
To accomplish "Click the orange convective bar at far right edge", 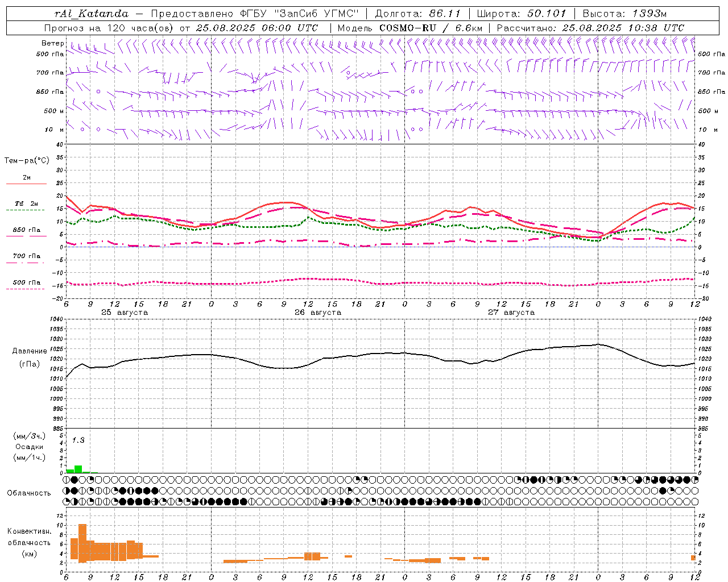I will tap(693, 558).
